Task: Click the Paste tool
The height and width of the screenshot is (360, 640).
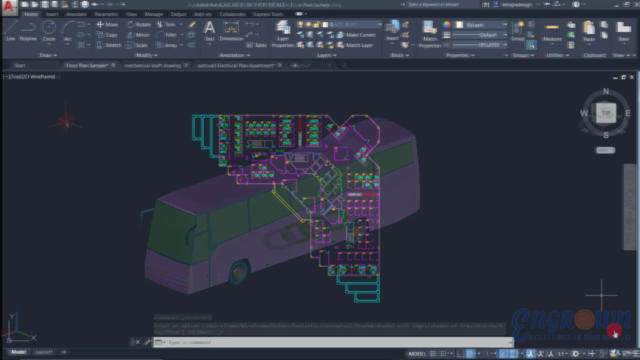Action: coord(589,31)
